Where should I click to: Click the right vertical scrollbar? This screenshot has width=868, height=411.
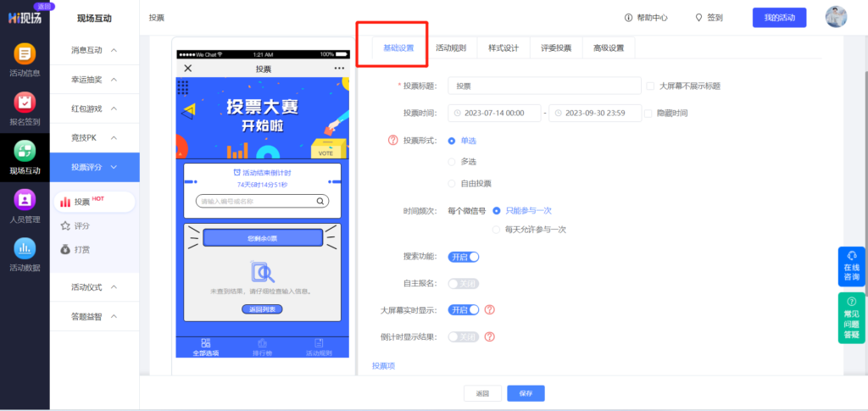pos(865,182)
